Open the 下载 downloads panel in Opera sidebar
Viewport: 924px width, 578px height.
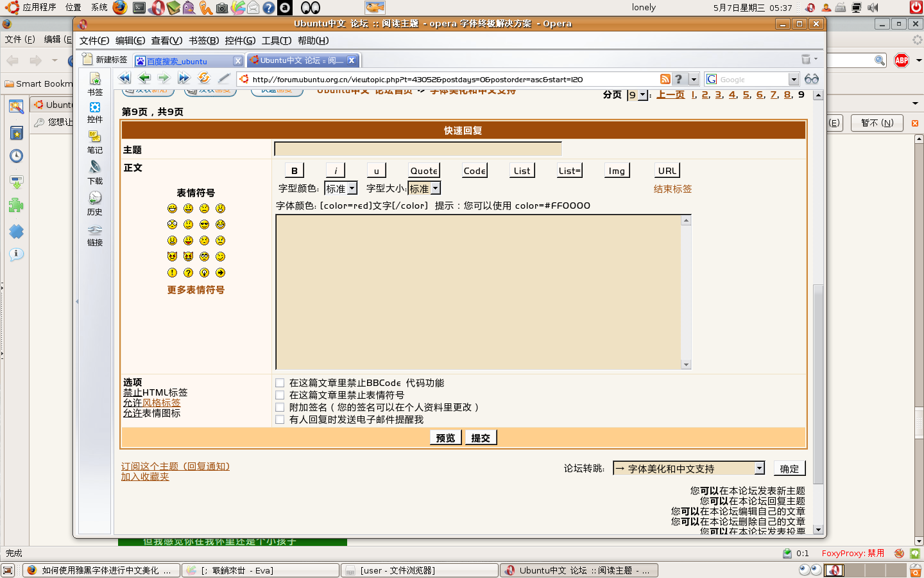pos(95,173)
